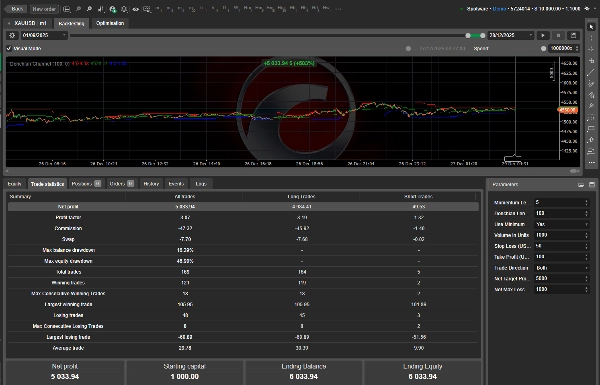Open the start date dropdown

(44, 35)
